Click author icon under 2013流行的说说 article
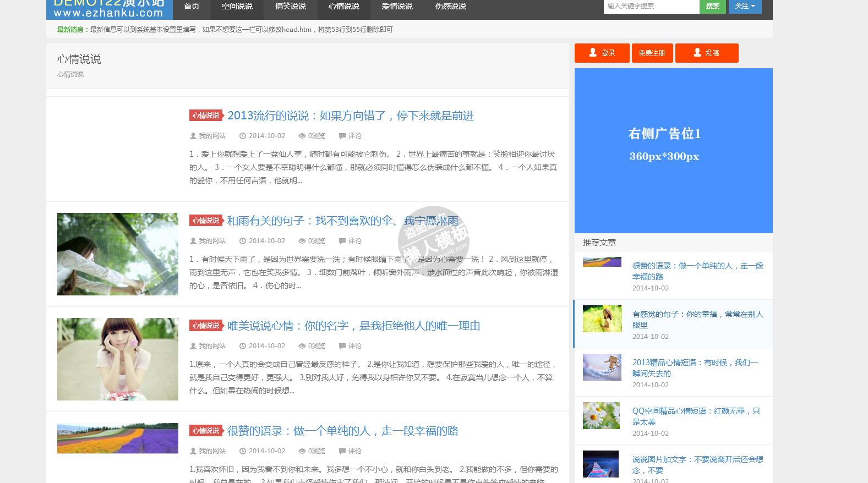The width and height of the screenshot is (868, 483). (193, 136)
